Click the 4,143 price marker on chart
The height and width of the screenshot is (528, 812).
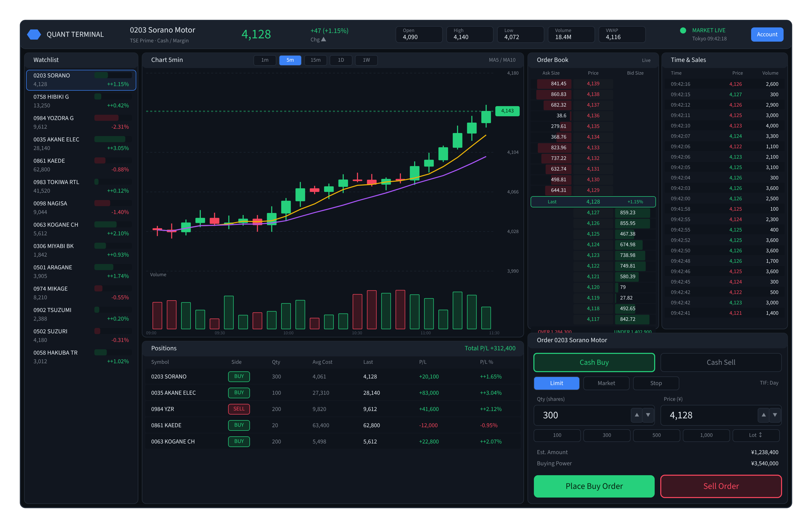pos(507,111)
